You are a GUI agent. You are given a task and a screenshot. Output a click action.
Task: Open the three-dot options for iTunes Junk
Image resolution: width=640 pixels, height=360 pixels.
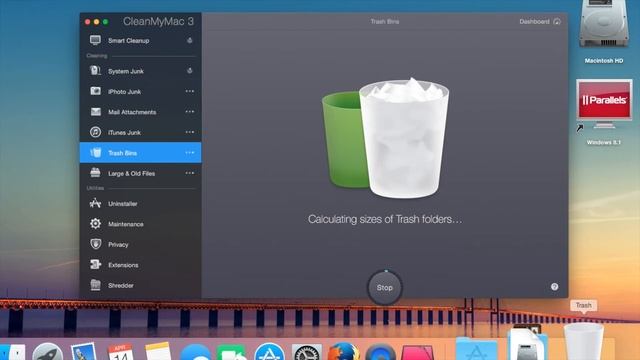190,132
